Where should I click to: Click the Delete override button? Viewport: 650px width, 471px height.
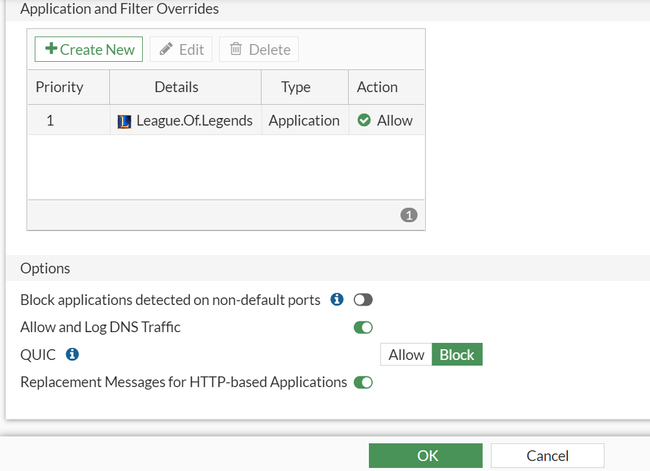pyautogui.click(x=259, y=49)
